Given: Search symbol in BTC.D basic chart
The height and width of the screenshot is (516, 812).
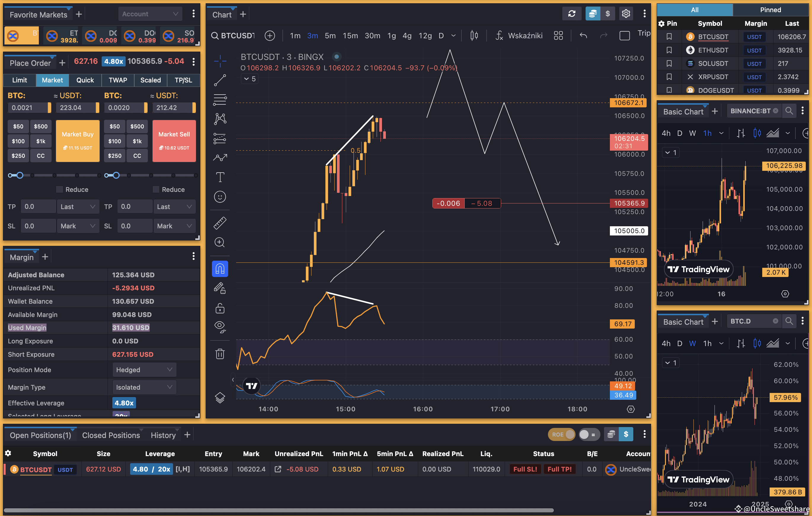Looking at the screenshot, I should click(x=789, y=321).
